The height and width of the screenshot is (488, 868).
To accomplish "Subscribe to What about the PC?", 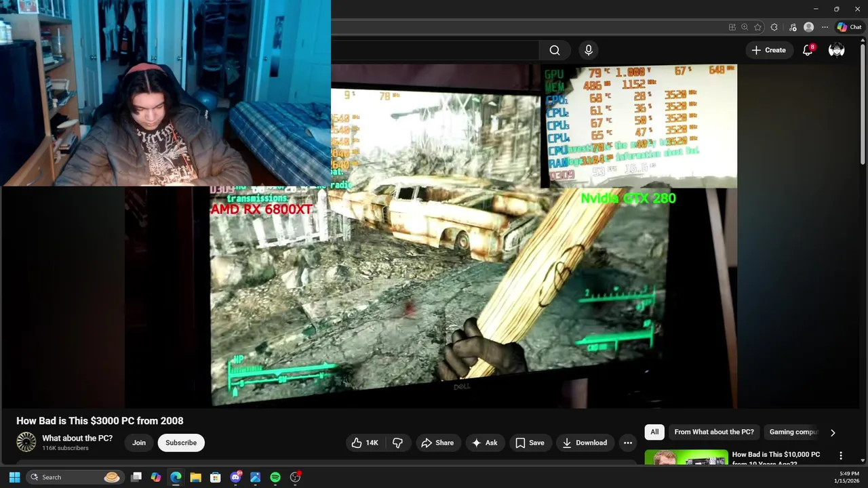I will click(181, 443).
